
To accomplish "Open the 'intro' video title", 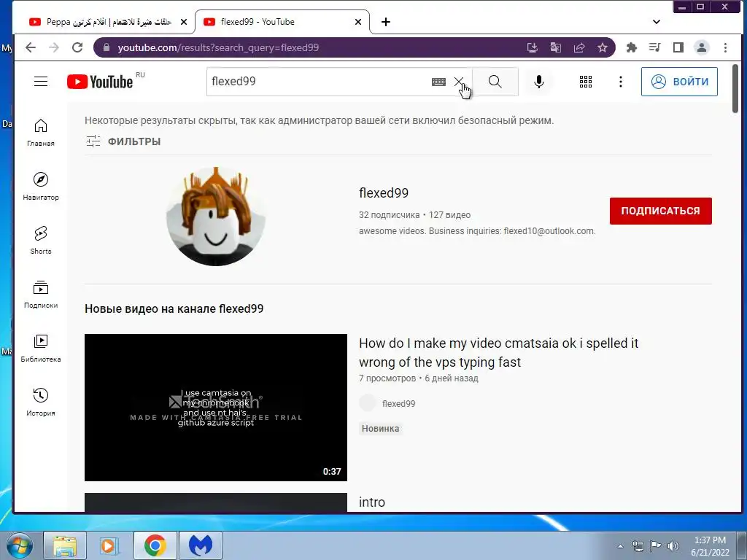I will pos(372,502).
